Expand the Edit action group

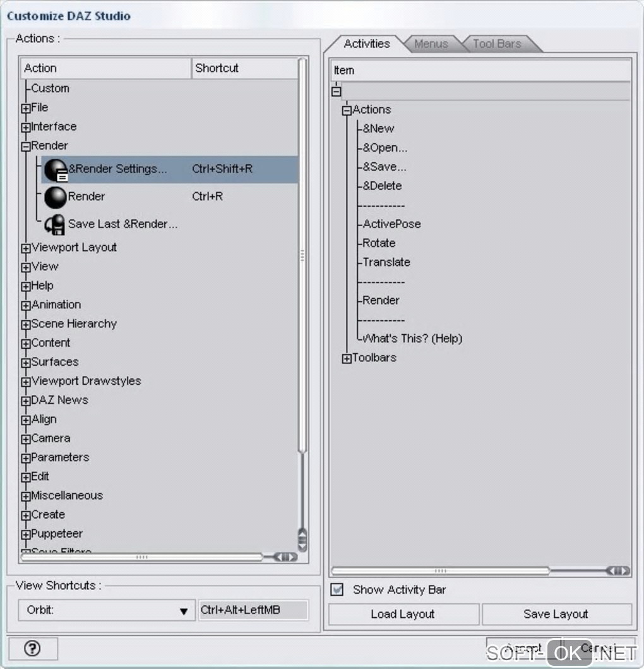tap(26, 478)
